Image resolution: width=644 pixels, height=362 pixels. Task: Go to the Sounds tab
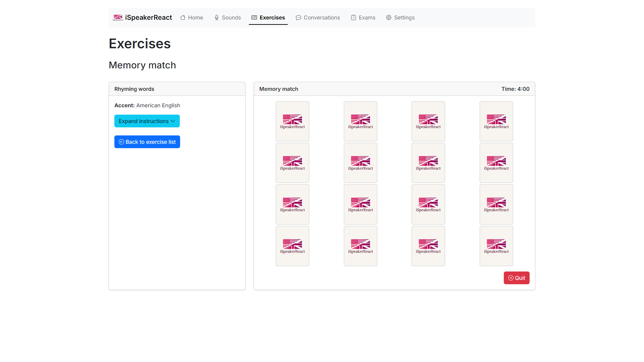pos(227,17)
